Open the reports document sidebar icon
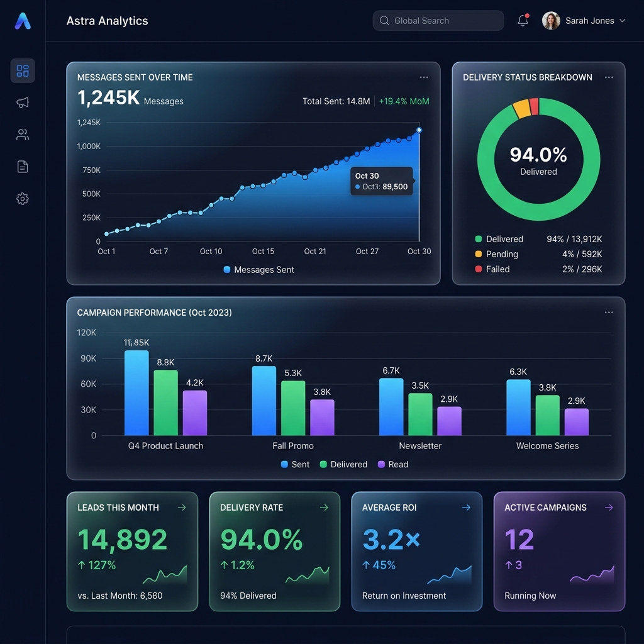The width and height of the screenshot is (644, 644). [x=23, y=166]
